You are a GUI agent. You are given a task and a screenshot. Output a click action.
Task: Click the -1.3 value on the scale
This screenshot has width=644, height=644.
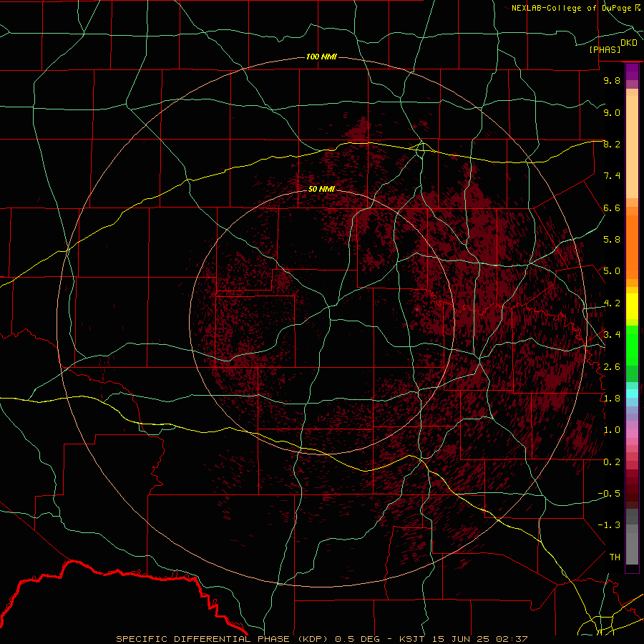tap(609, 525)
